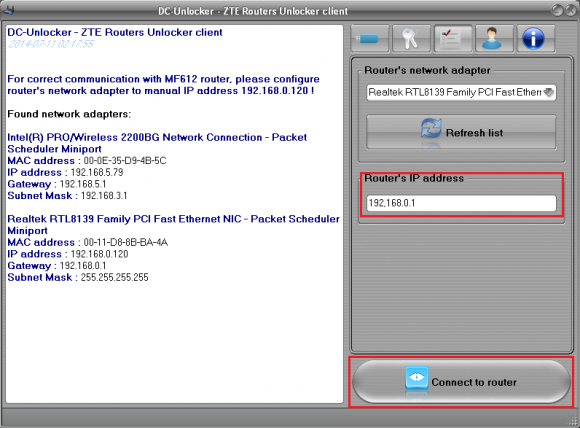Click IP address 192.168.5.79 value
Image resolution: width=580 pixels, height=428 pixels.
[97, 172]
